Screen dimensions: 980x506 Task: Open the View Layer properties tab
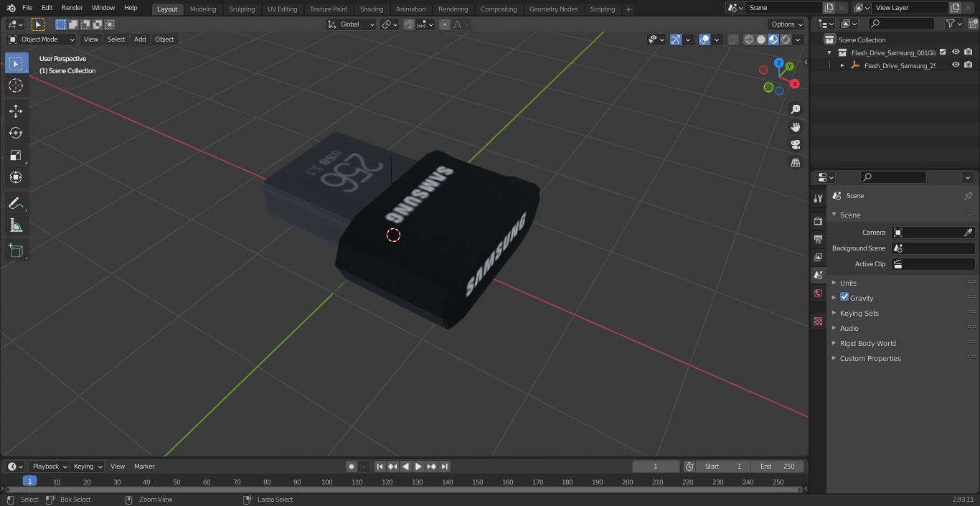(818, 257)
